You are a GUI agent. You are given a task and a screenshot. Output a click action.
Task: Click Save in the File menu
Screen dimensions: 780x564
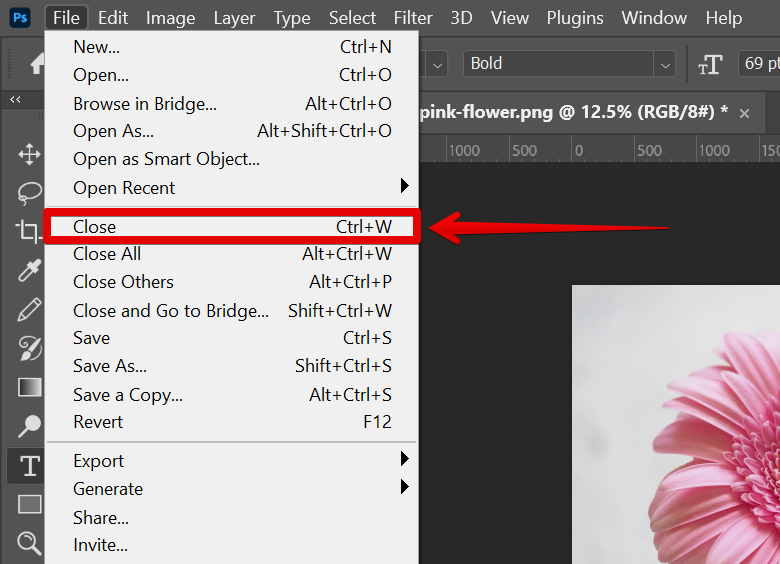tap(231, 338)
